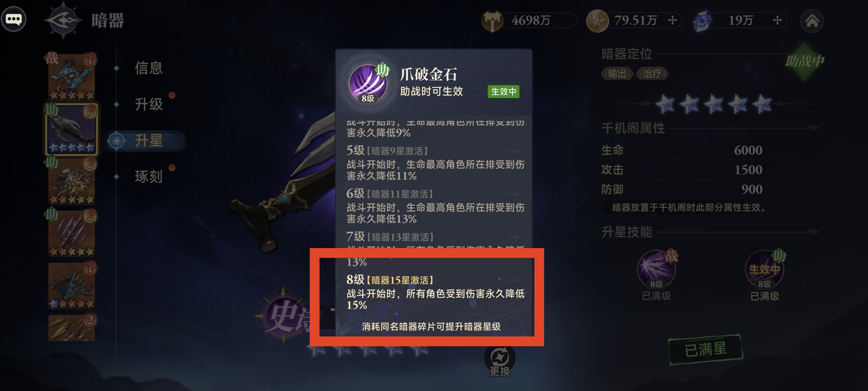Open the 升级 tab
868x391 pixels.
[149, 104]
